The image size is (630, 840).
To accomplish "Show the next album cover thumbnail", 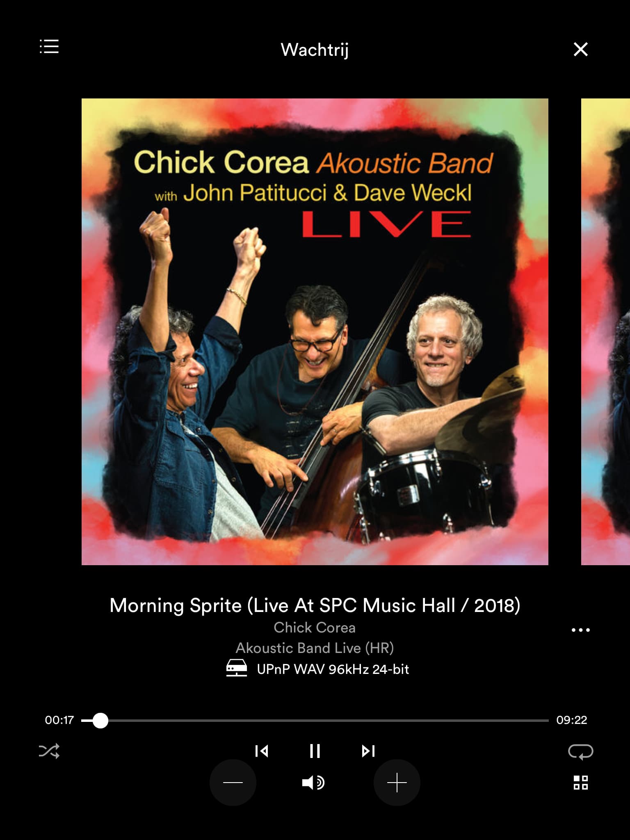I will pos(605,332).
